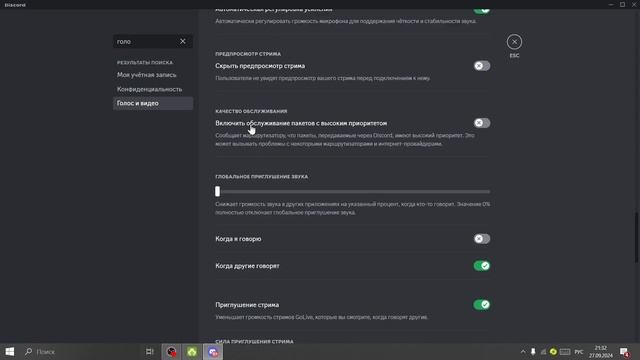Show hidden system tray icons
The height and width of the screenshot is (360, 640).
coord(523,351)
